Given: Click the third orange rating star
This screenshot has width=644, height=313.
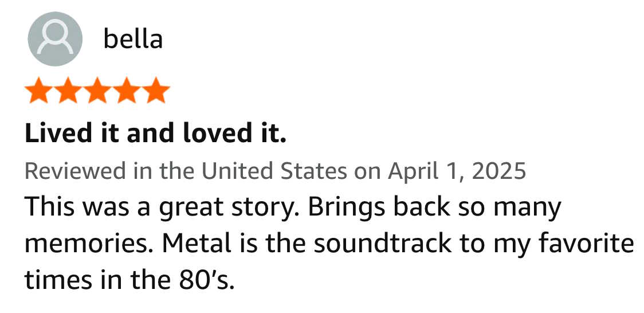Looking at the screenshot, I should (97, 91).
